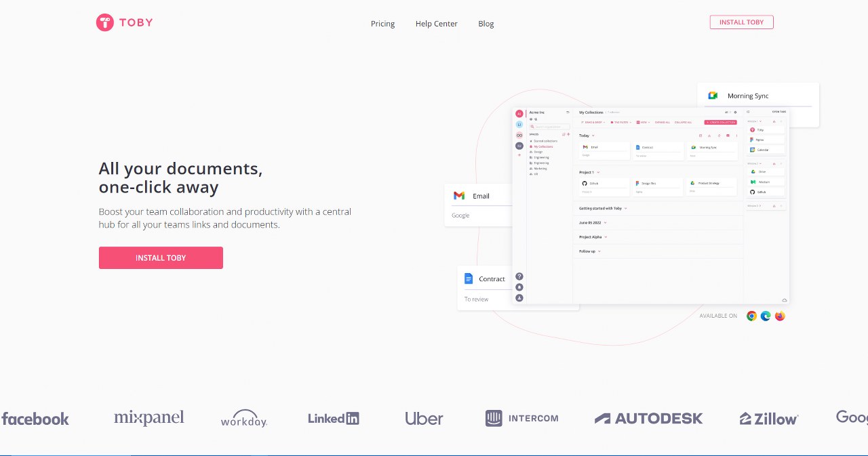Image resolution: width=868 pixels, height=456 pixels.
Task: Open settings gear in My Collections header
Action: tap(735, 112)
